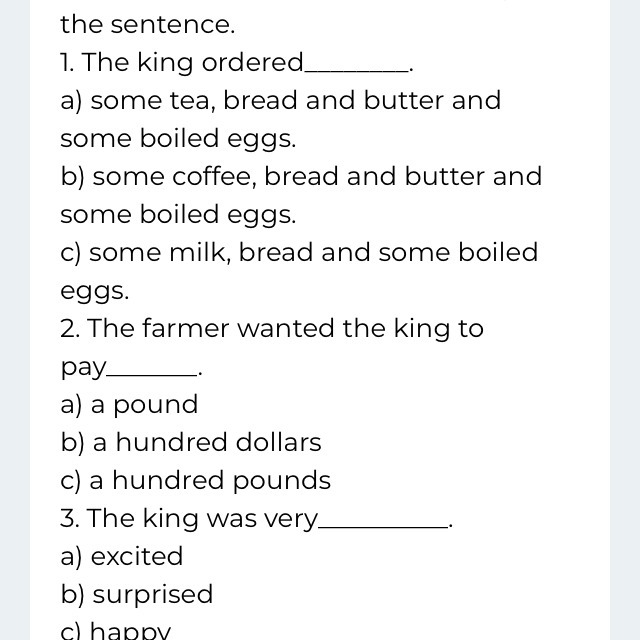Click the blank after "The king ordered"
Image resolution: width=640 pixels, height=640 pixels.
357,66
